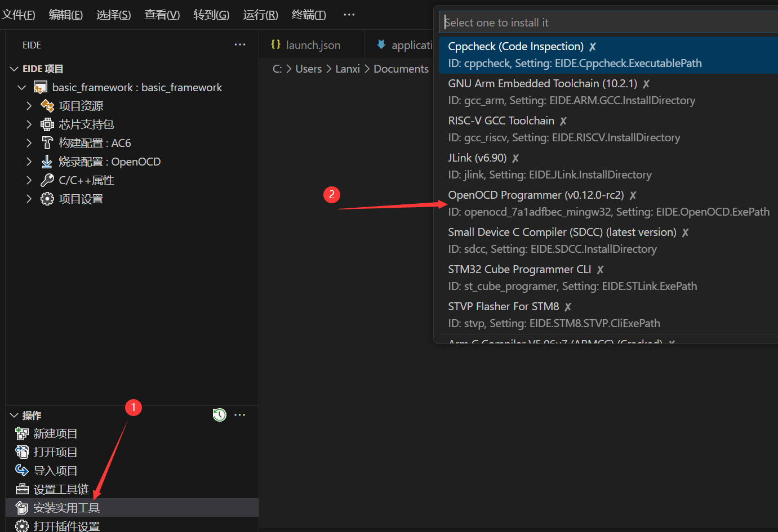Click the new project (新建项目) icon
This screenshot has width=778, height=532.
click(x=22, y=433)
